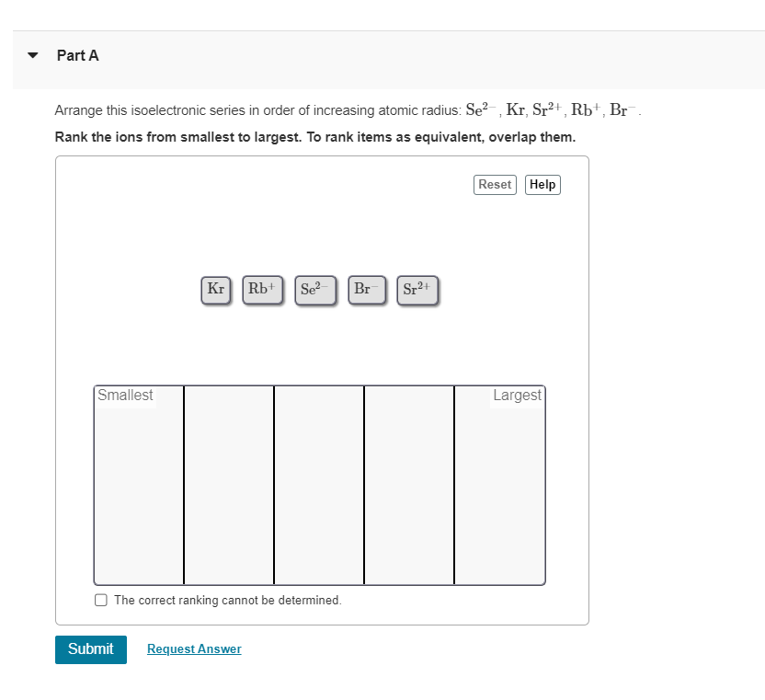Viewport: 765px width, 700px height.
Task: Click the Smallest ranking slot
Action: [x=138, y=483]
